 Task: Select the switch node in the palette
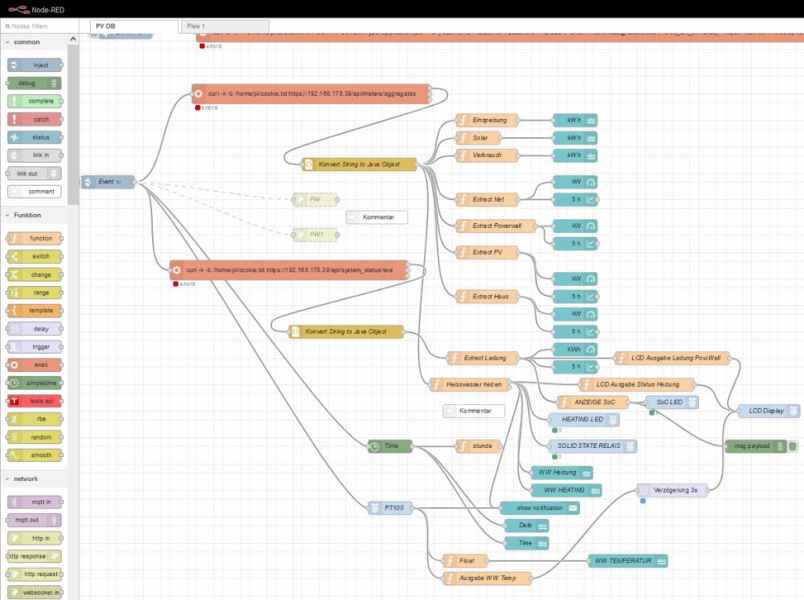click(x=34, y=256)
